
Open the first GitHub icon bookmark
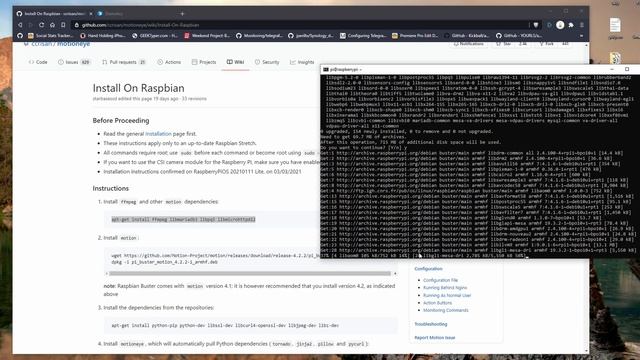pyautogui.click(x=20, y=36)
